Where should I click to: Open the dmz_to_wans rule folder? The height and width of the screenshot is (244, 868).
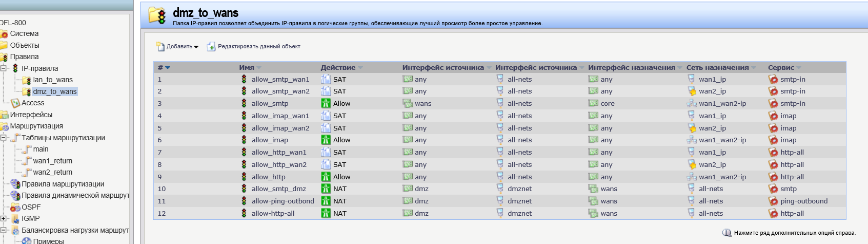click(x=55, y=91)
